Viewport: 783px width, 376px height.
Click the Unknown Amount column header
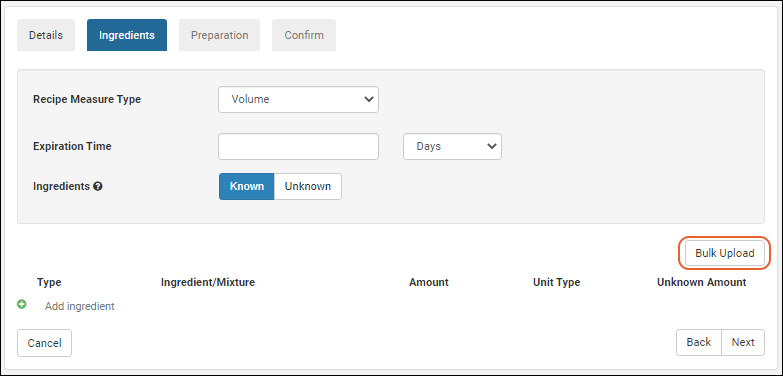tap(702, 283)
